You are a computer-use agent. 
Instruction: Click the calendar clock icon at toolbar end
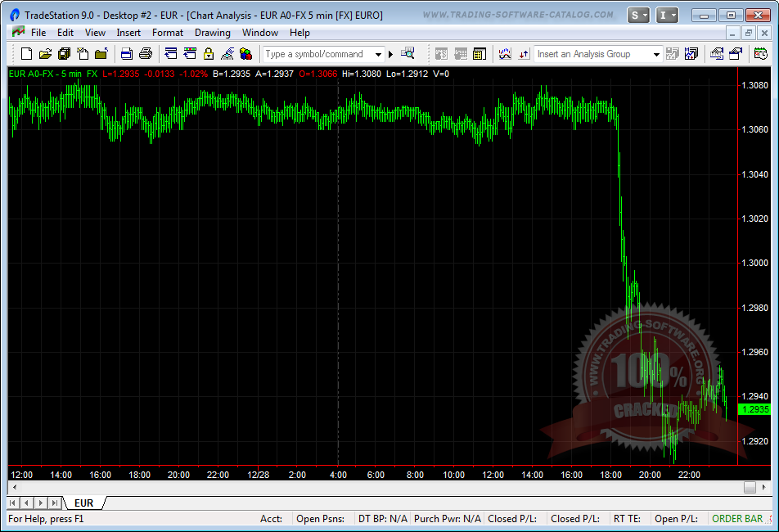[760, 54]
